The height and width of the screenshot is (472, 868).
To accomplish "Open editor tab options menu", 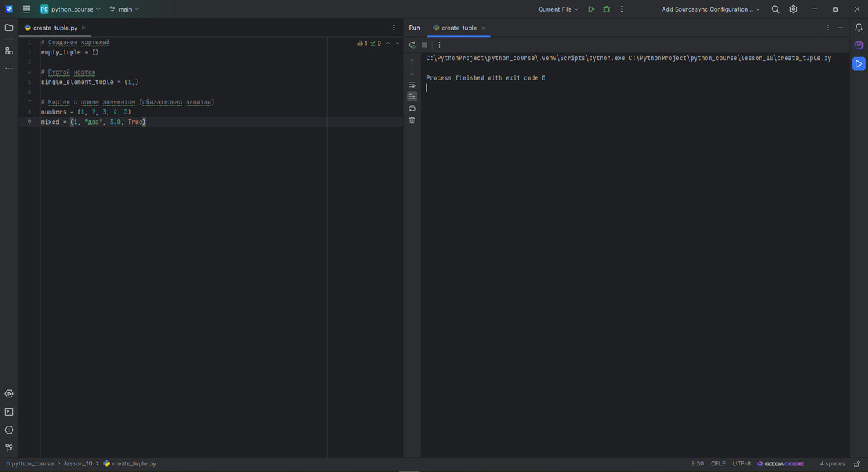I will tap(393, 28).
